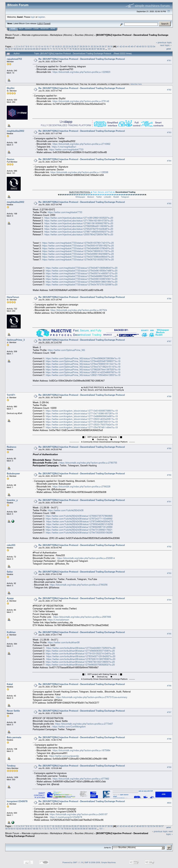Open username rajuahmed763 profile link

14,59
